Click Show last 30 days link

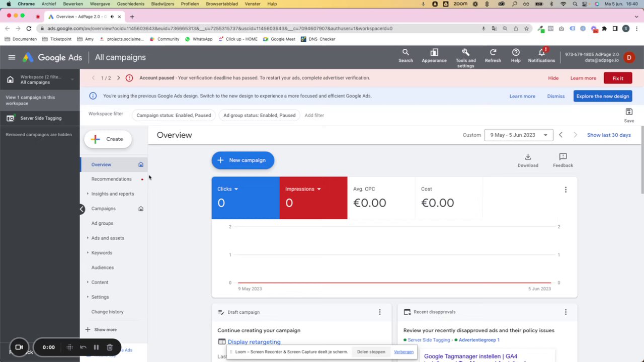609,135
